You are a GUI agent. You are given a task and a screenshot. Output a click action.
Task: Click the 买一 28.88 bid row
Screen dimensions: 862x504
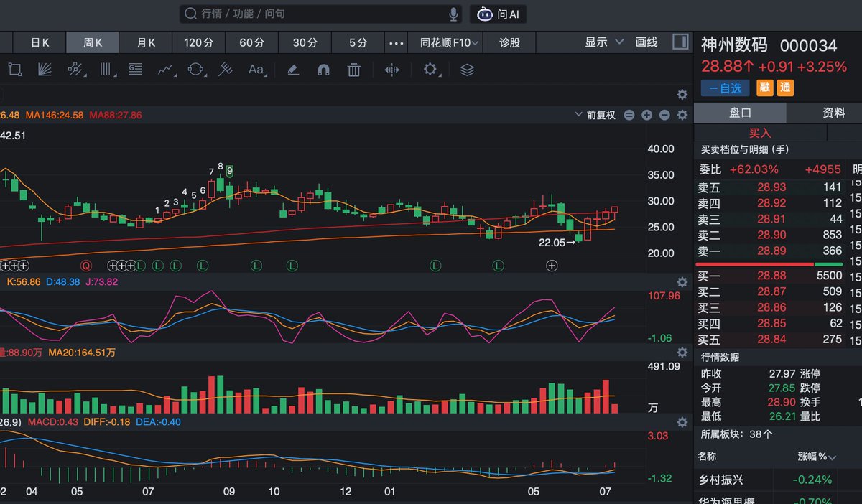(770, 276)
